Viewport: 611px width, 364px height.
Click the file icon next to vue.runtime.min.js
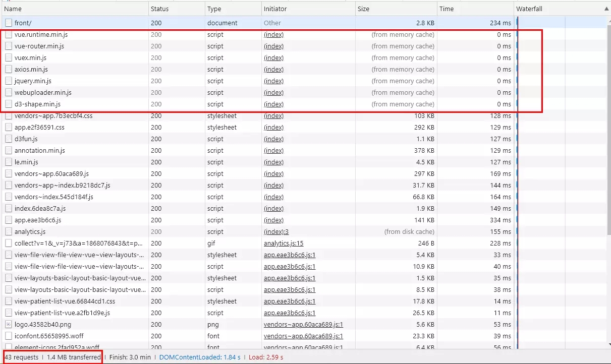pos(9,35)
